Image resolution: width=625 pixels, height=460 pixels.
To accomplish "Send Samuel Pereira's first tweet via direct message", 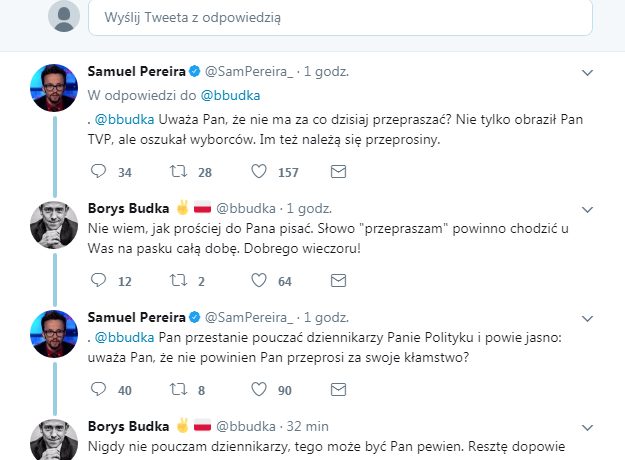I will 338,172.
